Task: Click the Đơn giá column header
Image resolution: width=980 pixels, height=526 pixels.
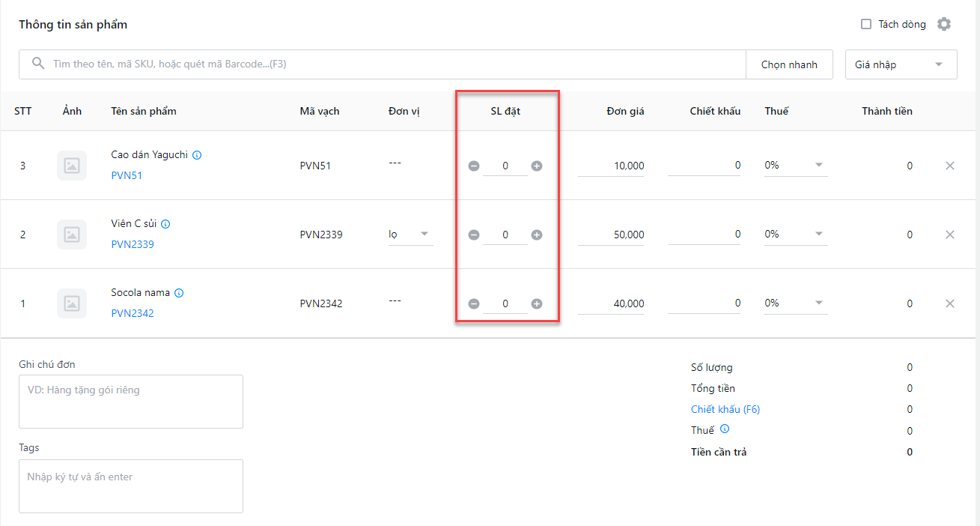Action: tap(625, 111)
